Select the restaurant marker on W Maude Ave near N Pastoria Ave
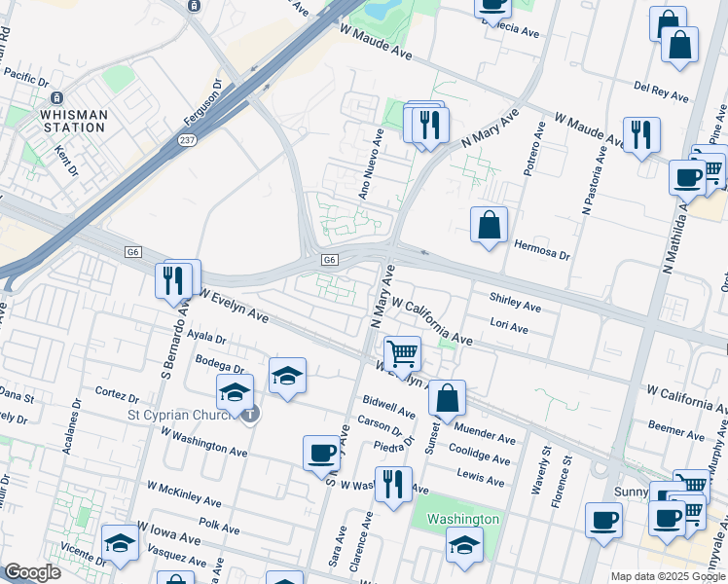The width and height of the screenshot is (728, 584). pos(641,135)
